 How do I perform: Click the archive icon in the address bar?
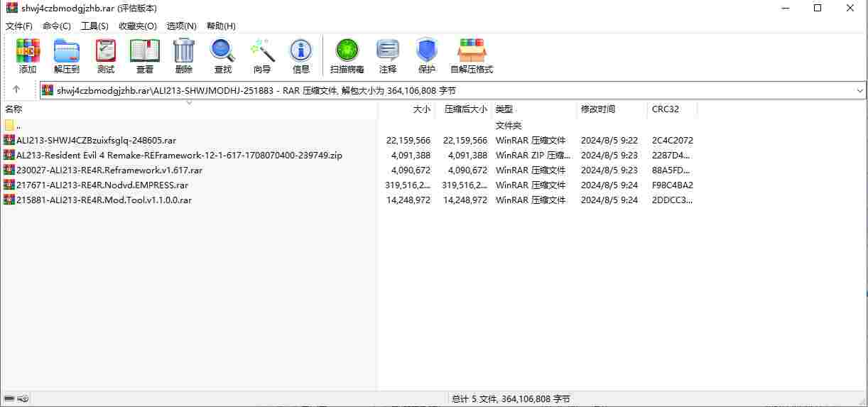coord(48,90)
